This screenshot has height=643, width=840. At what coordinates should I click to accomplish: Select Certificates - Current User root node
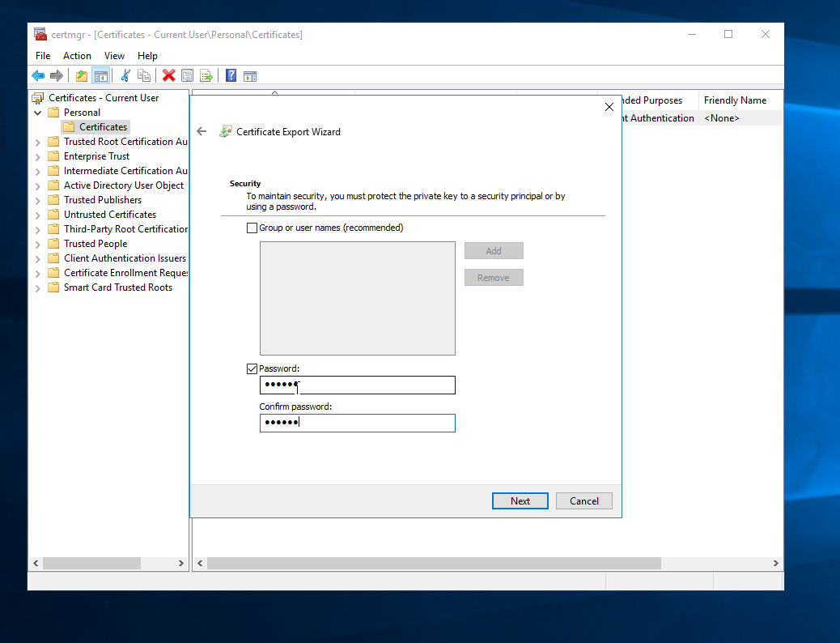pyautogui.click(x=104, y=98)
